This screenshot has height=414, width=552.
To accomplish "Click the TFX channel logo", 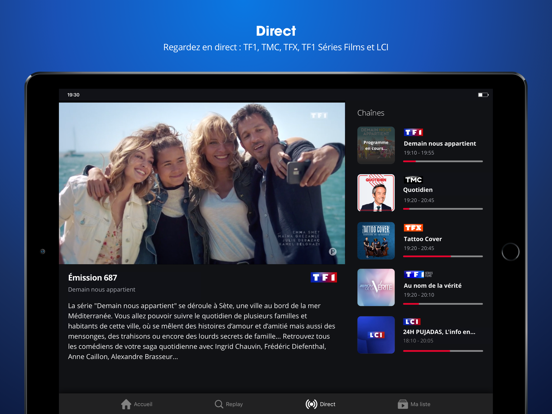I will (x=413, y=228).
